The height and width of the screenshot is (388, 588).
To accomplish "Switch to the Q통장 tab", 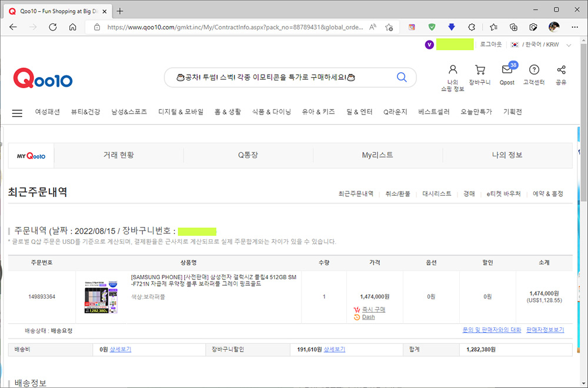I will (x=248, y=155).
